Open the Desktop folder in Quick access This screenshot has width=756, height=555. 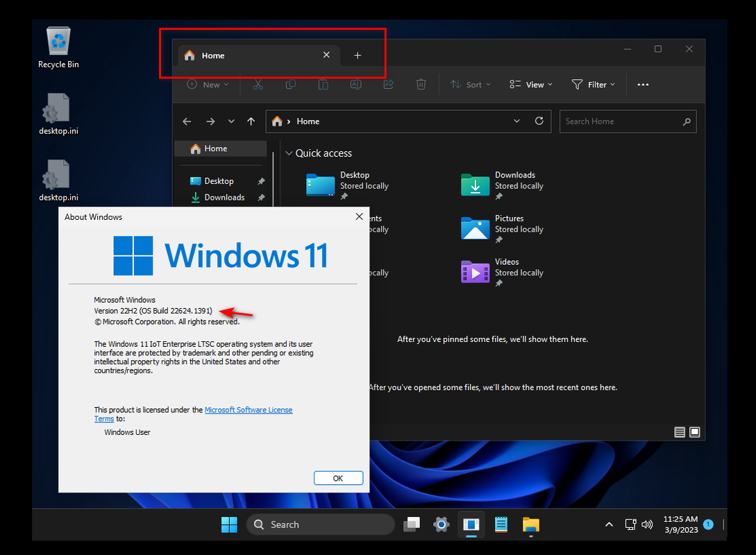tap(347, 185)
